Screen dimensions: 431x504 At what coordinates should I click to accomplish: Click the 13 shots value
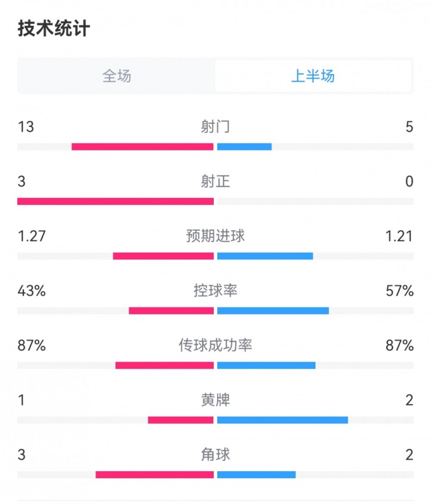(26, 127)
